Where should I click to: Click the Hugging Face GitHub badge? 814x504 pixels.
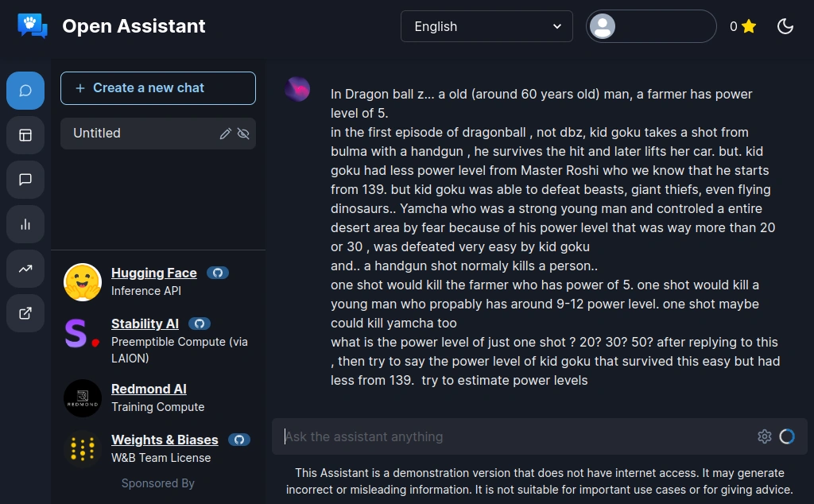218,273
